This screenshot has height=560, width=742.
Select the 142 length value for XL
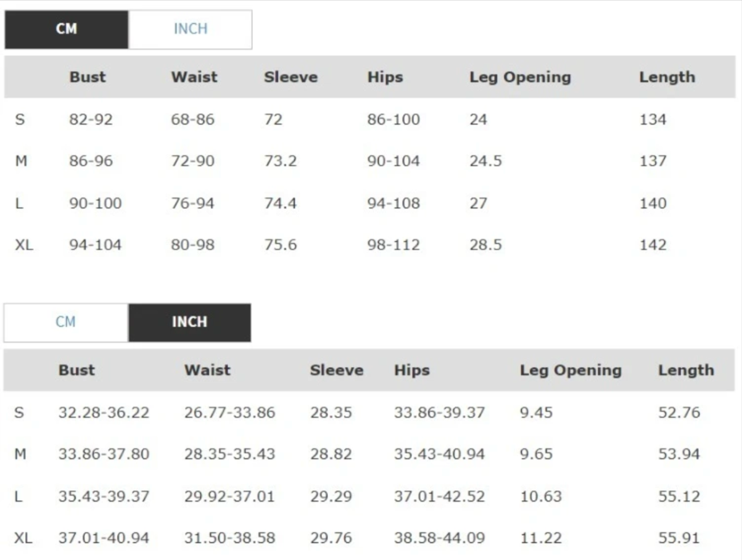[653, 245]
